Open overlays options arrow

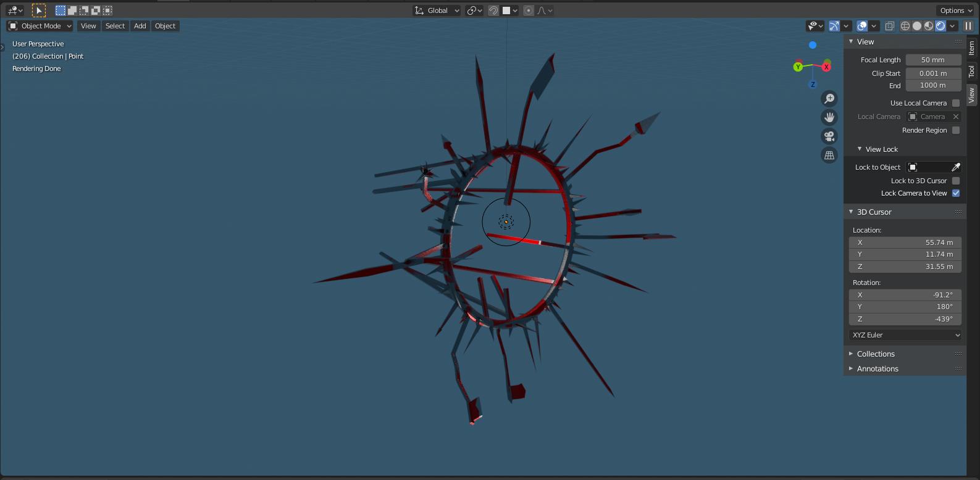pyautogui.click(x=874, y=26)
